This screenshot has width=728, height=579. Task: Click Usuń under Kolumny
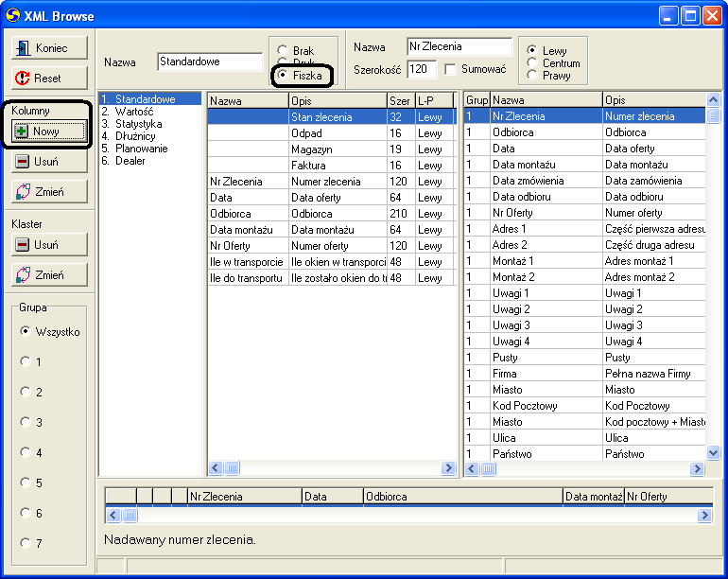[49, 162]
